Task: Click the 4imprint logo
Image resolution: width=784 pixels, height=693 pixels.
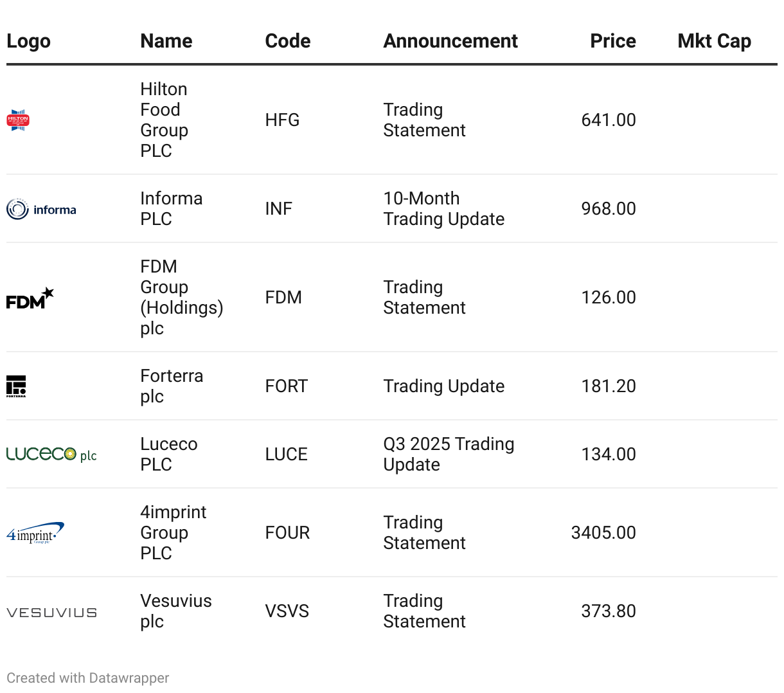Action: coord(35,534)
